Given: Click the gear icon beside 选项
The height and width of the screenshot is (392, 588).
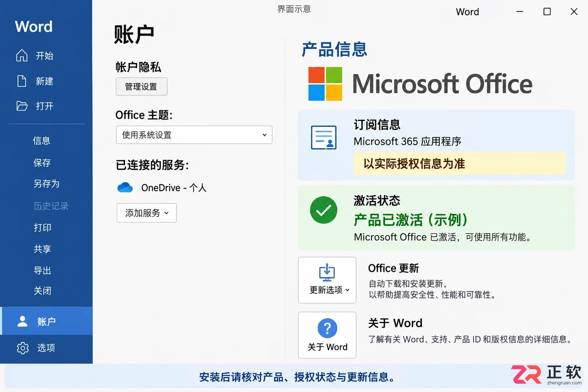Looking at the screenshot, I should [x=22, y=348].
